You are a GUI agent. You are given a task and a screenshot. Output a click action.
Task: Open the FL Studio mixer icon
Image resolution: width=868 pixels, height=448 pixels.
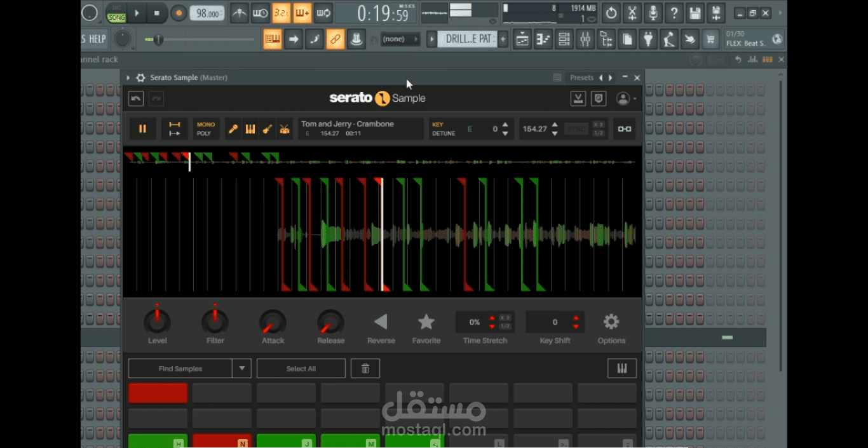585,39
